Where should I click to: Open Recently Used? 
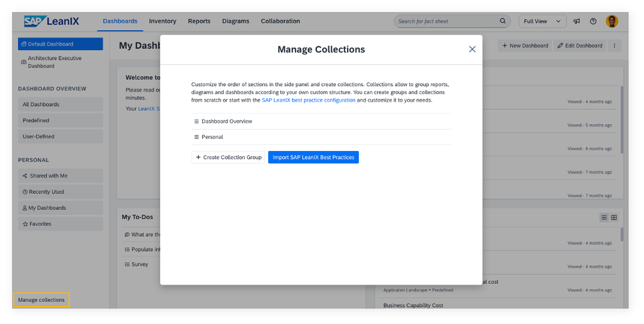(60, 192)
